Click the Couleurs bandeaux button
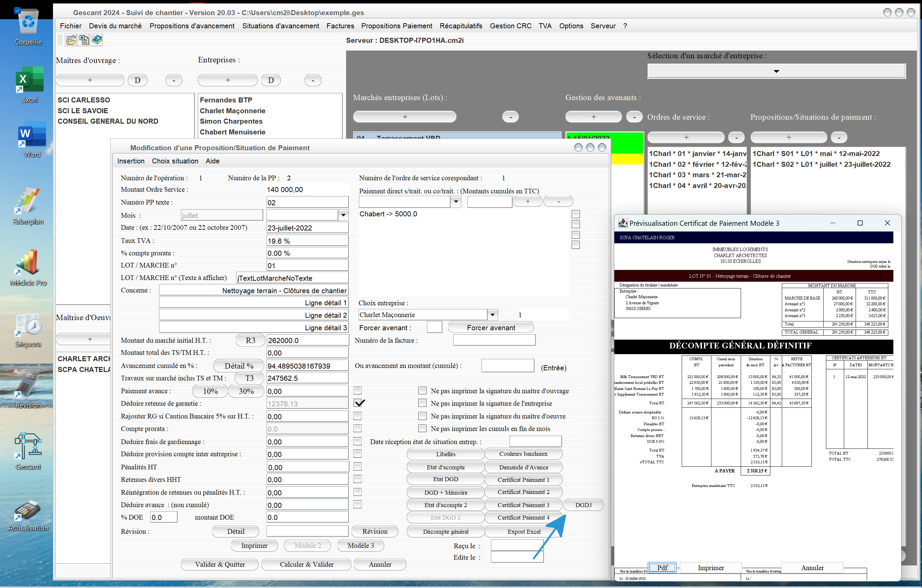The height and width of the screenshot is (588, 922). point(523,454)
